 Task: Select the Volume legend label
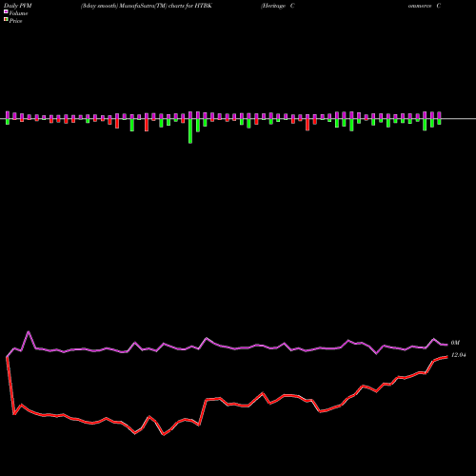[x=18, y=13]
